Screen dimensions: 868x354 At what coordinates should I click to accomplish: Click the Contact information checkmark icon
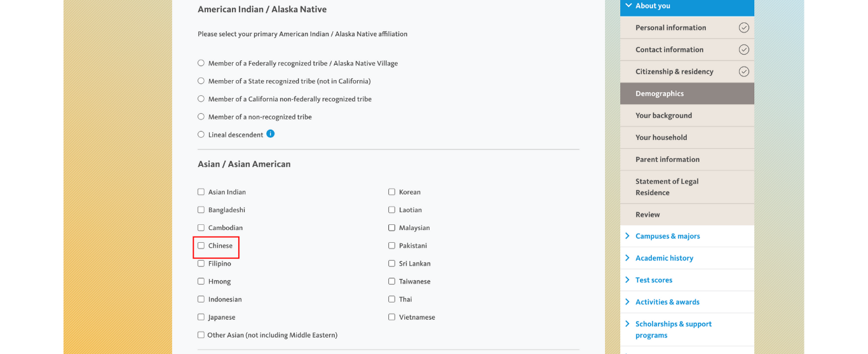(743, 50)
